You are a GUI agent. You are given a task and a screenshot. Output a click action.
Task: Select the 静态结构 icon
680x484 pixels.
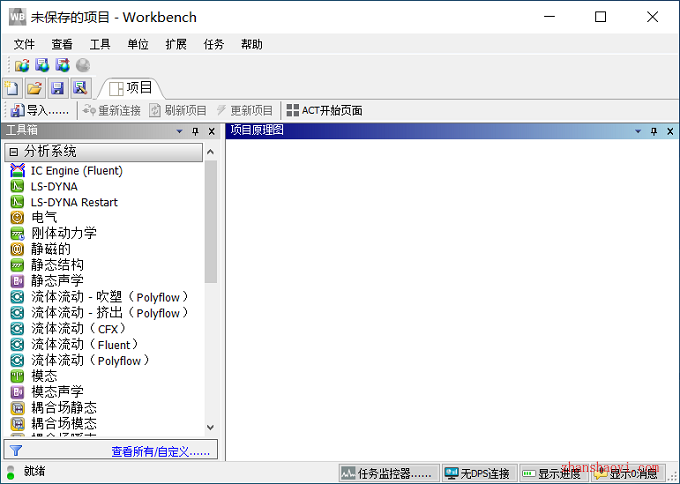(17, 265)
